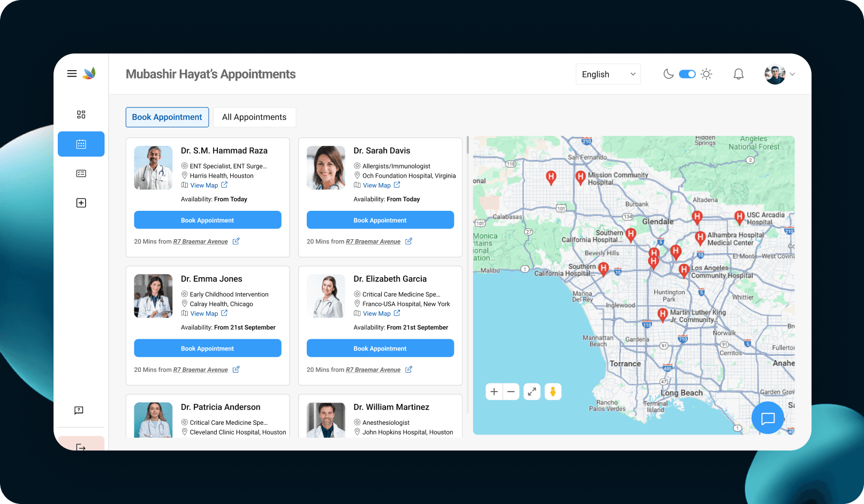The width and height of the screenshot is (864, 504).
Task: Click 'Allergists/Immunologist' specialty text
Action: (x=396, y=166)
